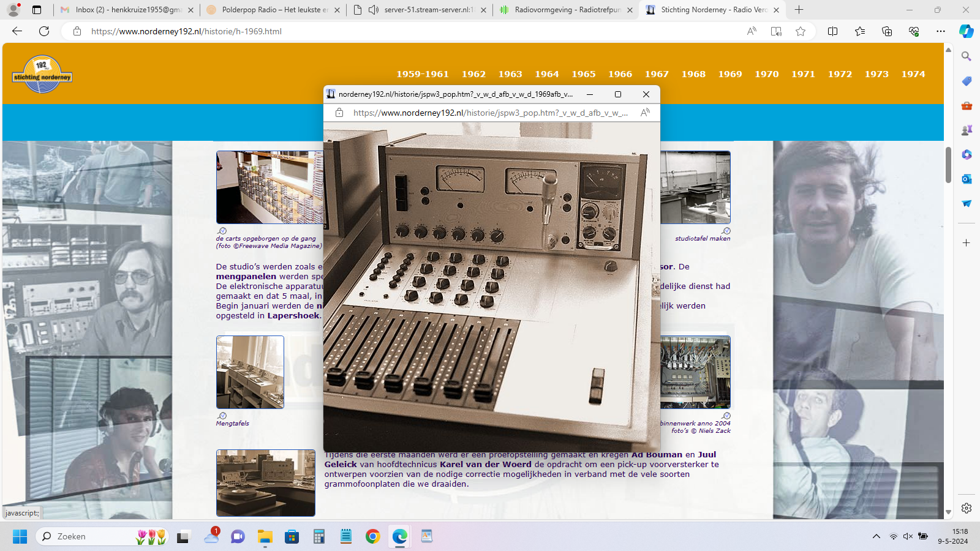The width and height of the screenshot is (980, 551).
Task: Click the page vertical scrollbar
Action: [x=948, y=165]
